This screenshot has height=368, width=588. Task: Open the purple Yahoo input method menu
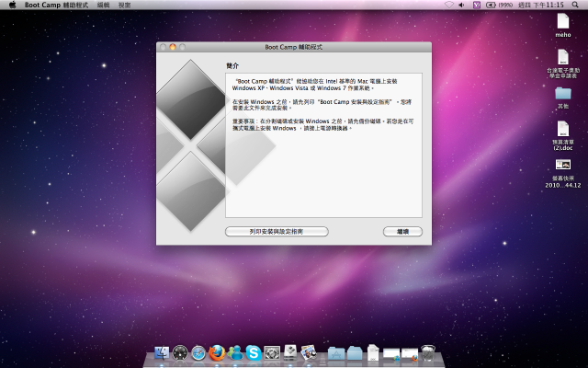pos(476,5)
